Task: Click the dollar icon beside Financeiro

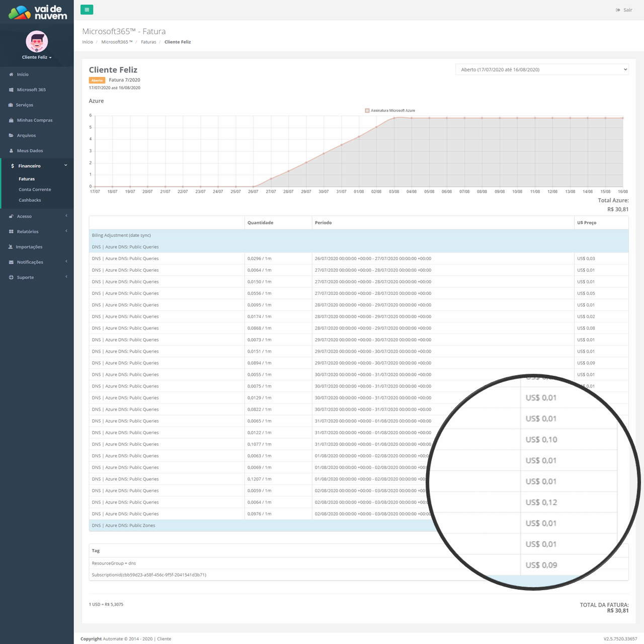Action: 13,166
